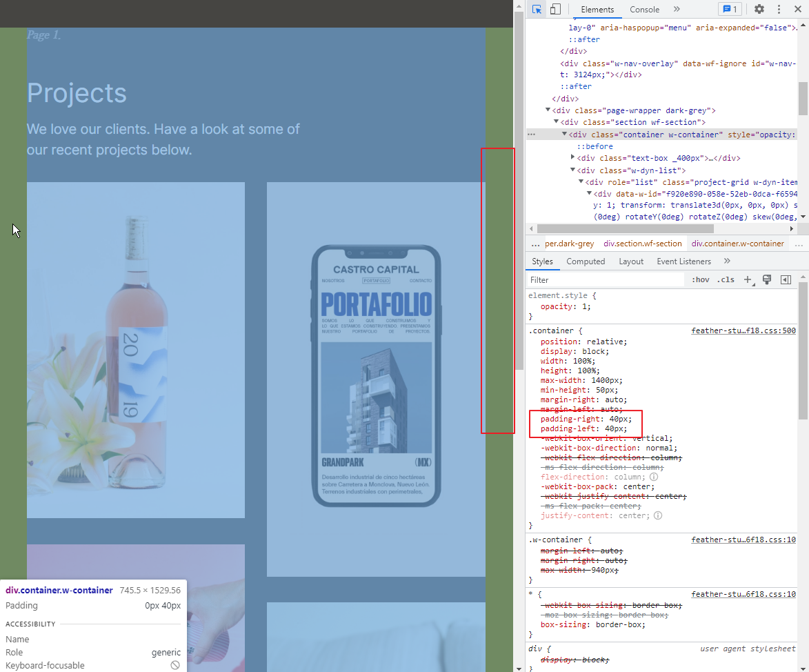The height and width of the screenshot is (672, 809).
Task: Open the universal selector rule stylesheet link
Action: click(x=743, y=594)
